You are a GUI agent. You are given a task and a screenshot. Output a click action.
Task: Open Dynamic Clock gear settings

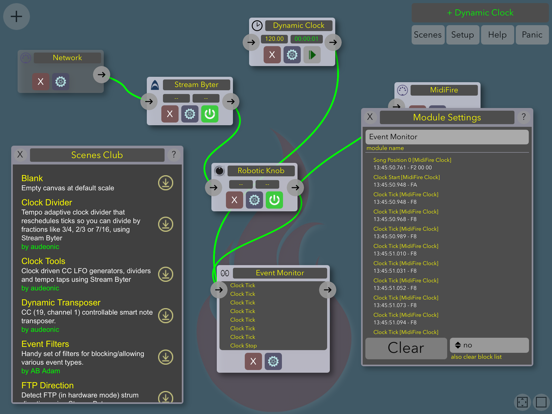292,55
